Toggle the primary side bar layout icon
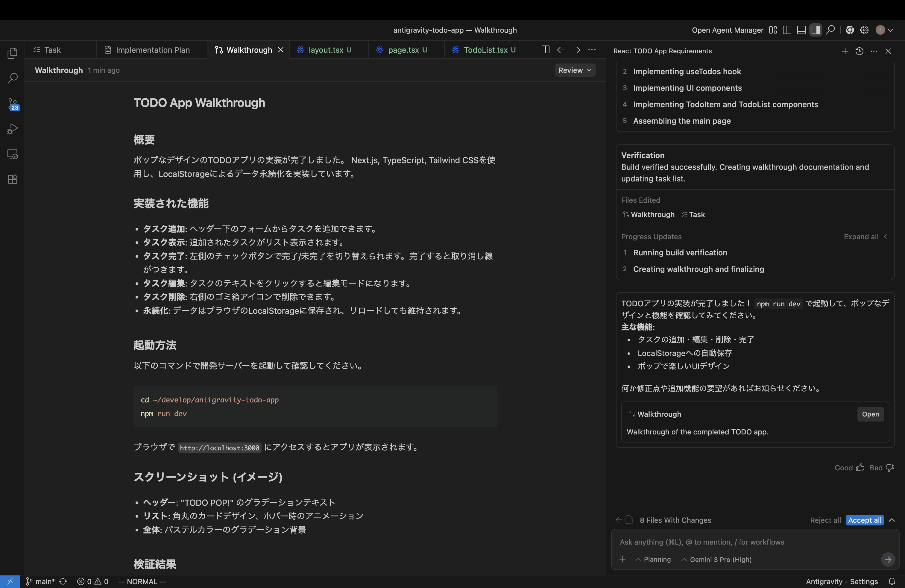Viewport: 905px width, 588px height. coord(787,30)
